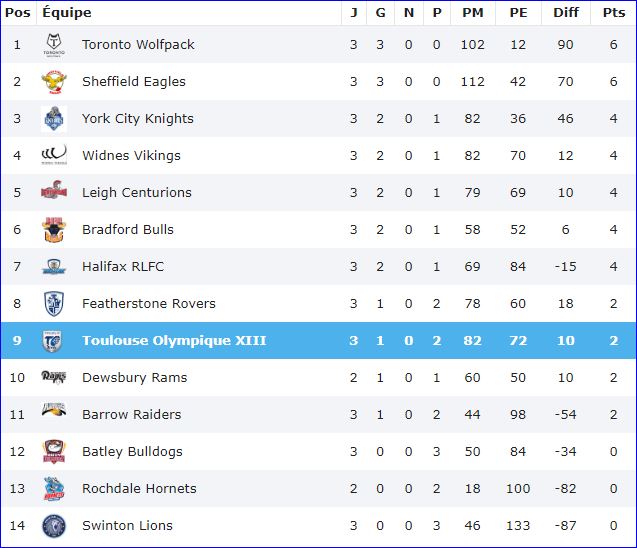Open the Rochdale Hornets team link
The height and width of the screenshot is (548, 637).
click(139, 489)
